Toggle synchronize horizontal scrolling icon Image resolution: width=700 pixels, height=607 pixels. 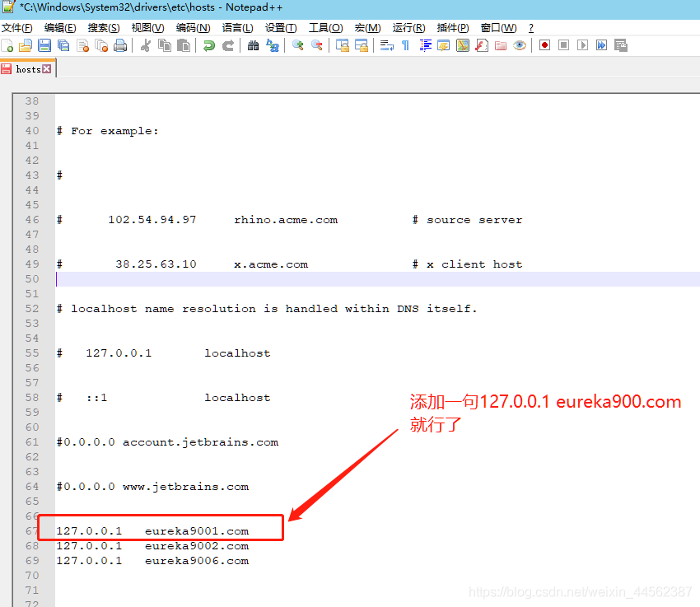click(x=362, y=45)
